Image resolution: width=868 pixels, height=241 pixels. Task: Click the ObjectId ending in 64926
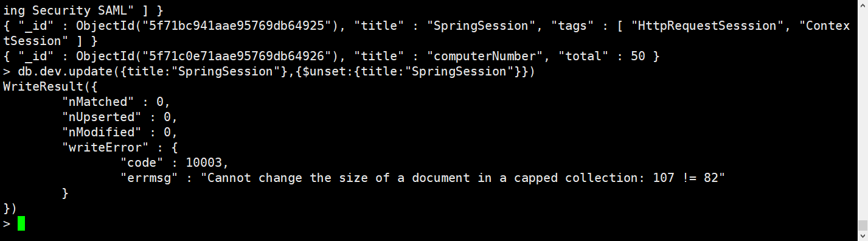[x=207, y=57]
